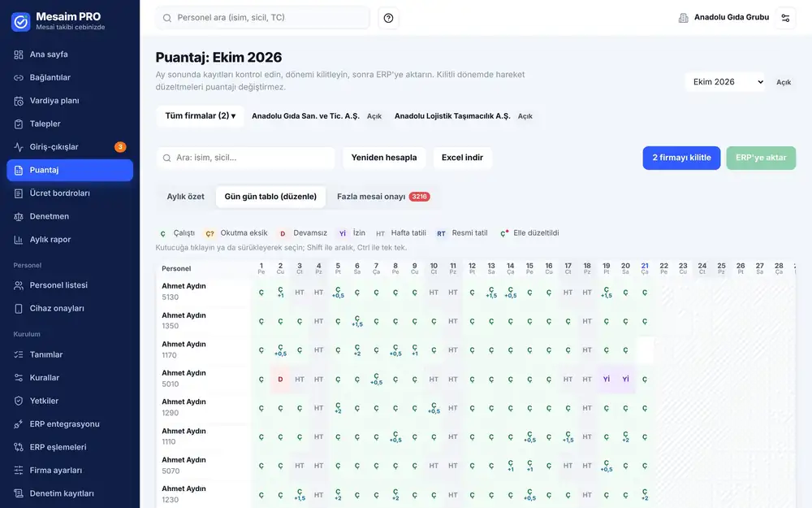Click the Yeniden hesapla button
The width and height of the screenshot is (812, 508).
click(384, 158)
